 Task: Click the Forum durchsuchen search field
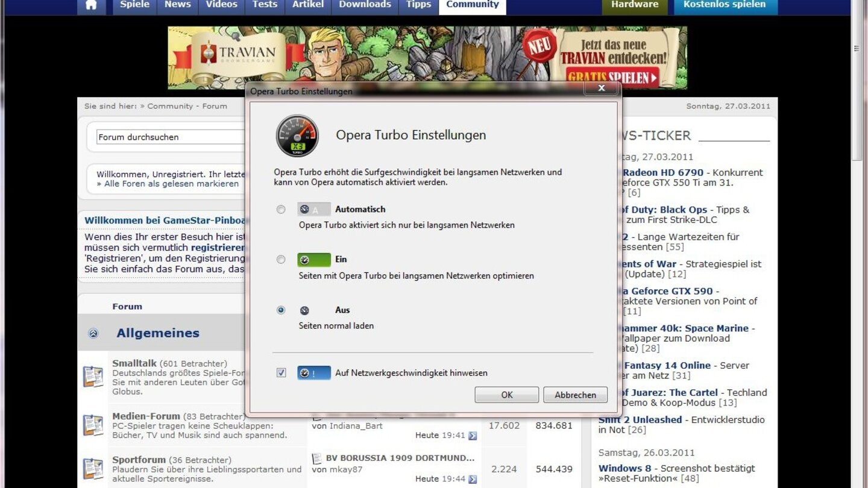pyautogui.click(x=169, y=137)
